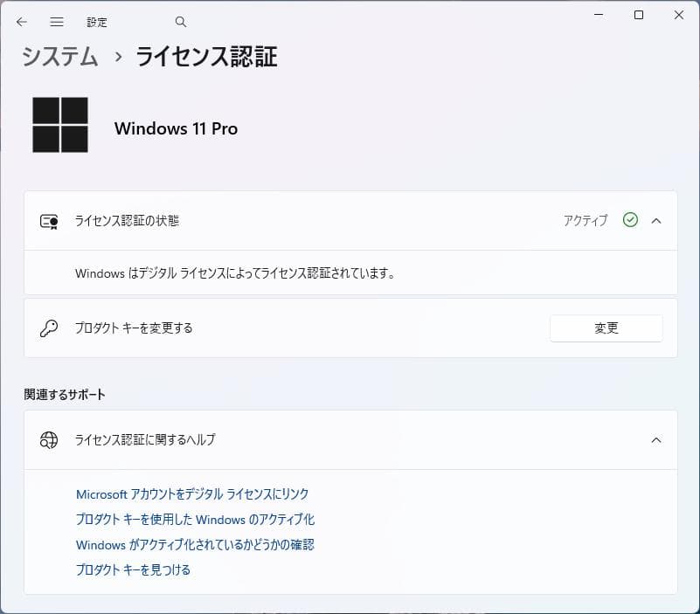Click the green active checkmark icon
Image resolution: width=700 pixels, height=614 pixels.
pyautogui.click(x=630, y=220)
